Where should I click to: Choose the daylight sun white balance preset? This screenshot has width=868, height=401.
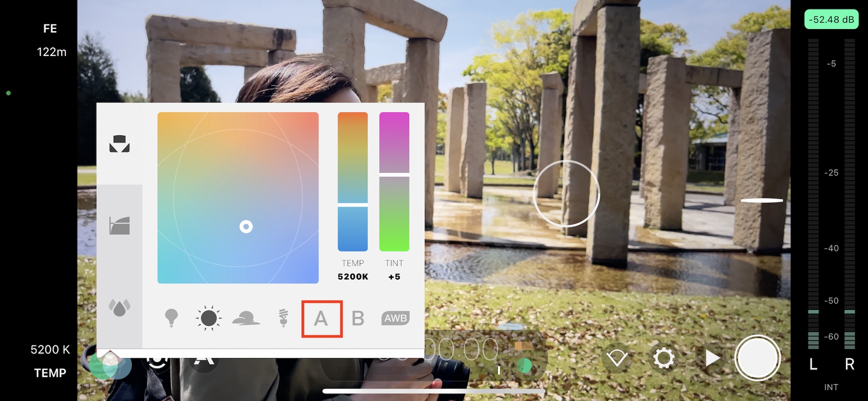(x=209, y=318)
